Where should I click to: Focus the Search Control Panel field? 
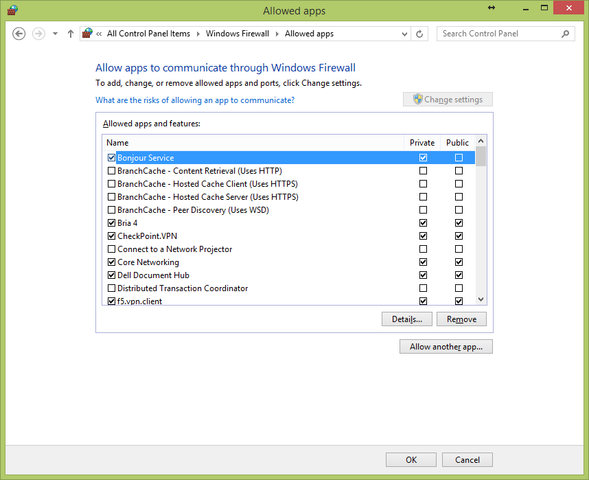(505, 34)
